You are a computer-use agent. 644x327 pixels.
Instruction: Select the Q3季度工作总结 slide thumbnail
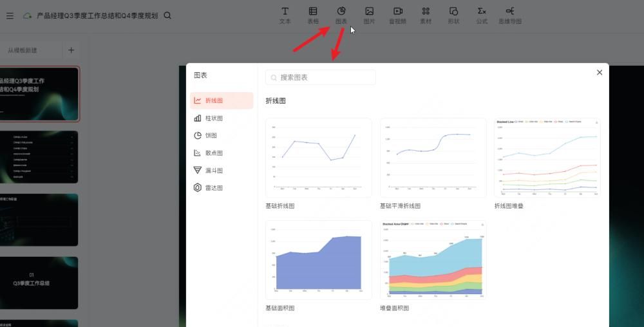click(x=39, y=283)
